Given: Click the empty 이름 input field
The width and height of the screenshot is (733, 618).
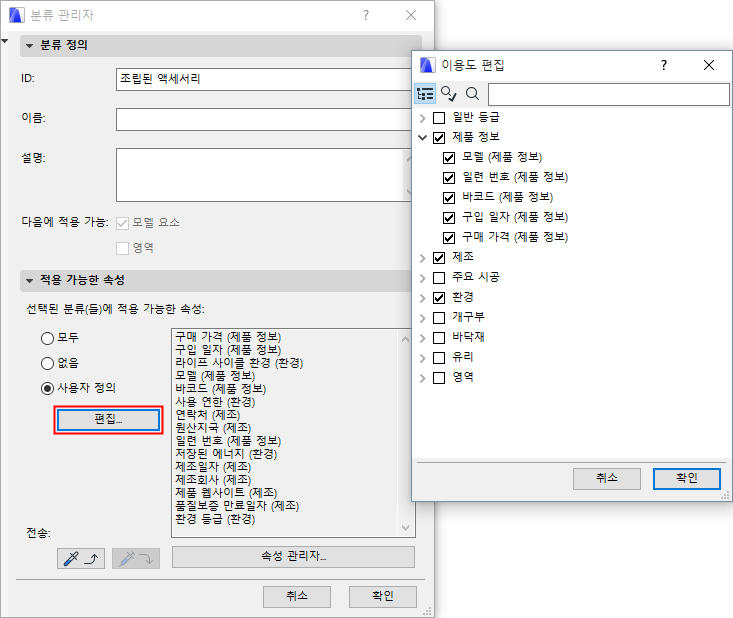Looking at the screenshot, I should pos(264,119).
